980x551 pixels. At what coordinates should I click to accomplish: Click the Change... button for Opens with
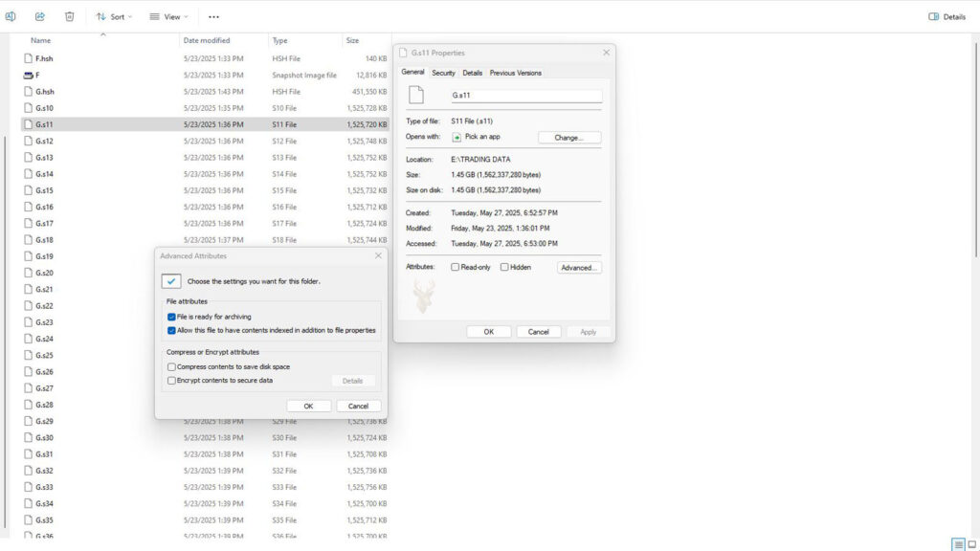(568, 138)
